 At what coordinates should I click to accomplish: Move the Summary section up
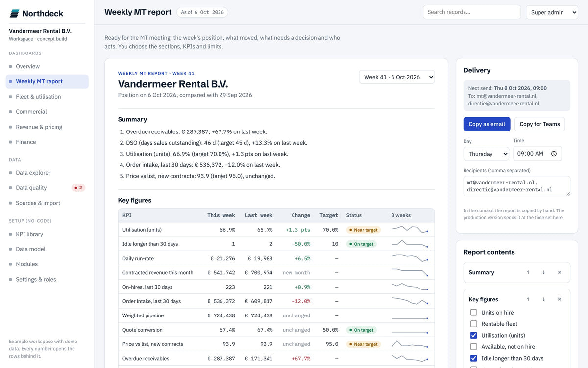528,272
